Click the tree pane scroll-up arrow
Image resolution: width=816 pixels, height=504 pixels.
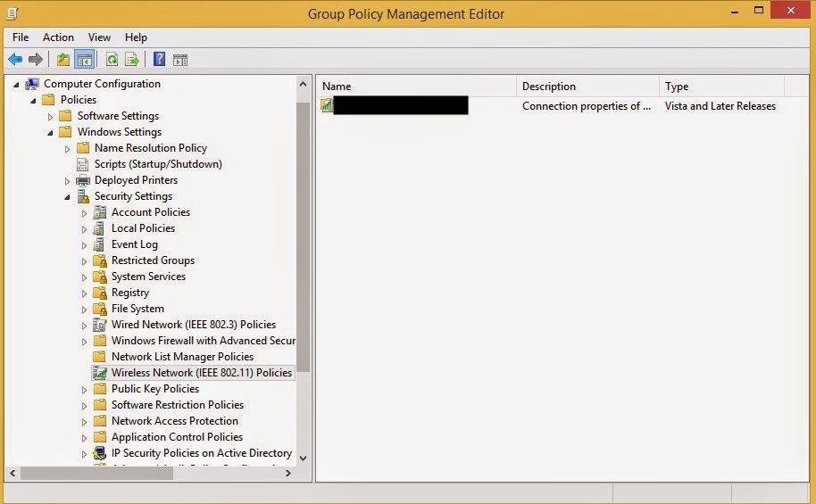coord(303,84)
